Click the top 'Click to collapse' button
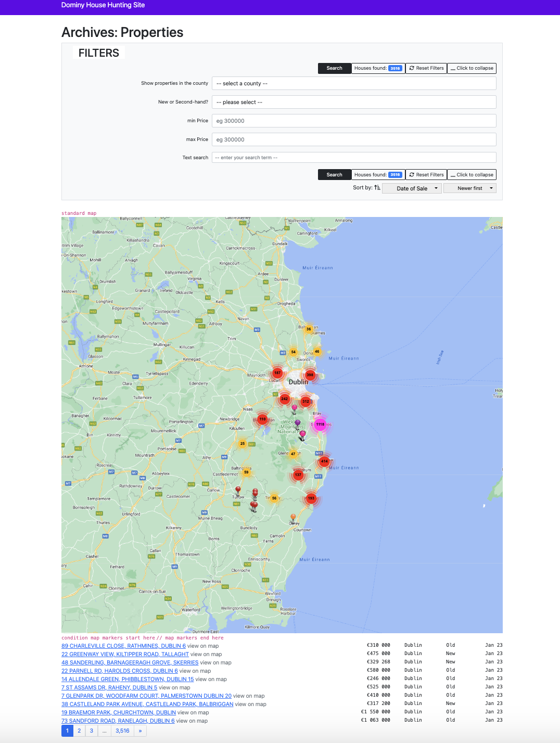 tap(472, 68)
